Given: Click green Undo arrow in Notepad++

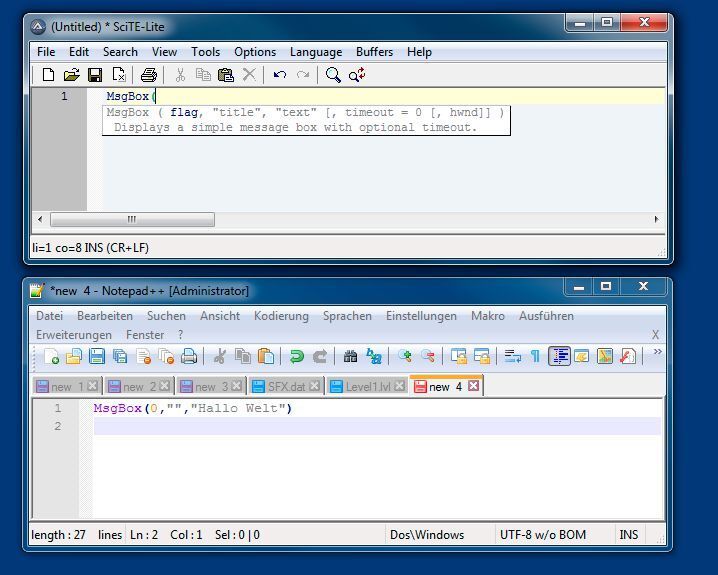Looking at the screenshot, I should tap(297, 356).
